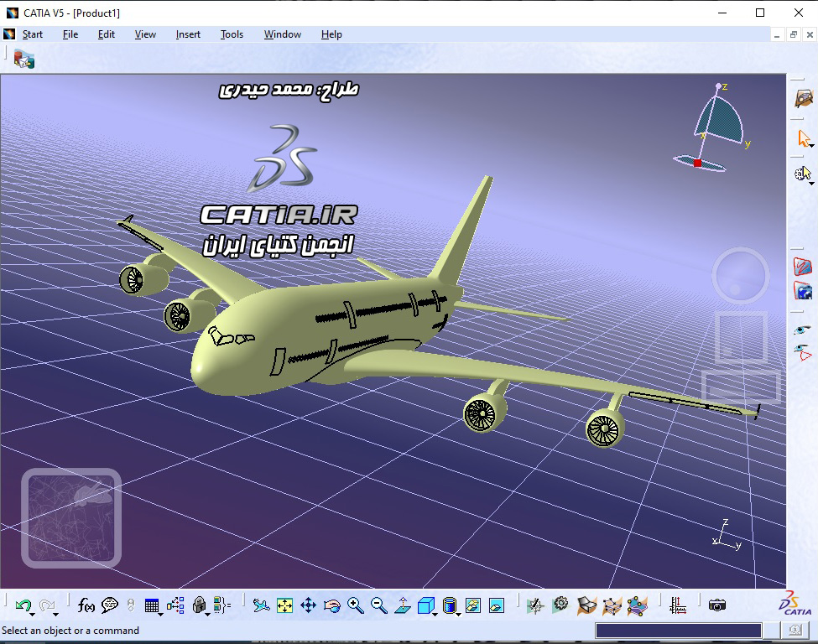This screenshot has width=818, height=644.
Task: Toggle the Hide/Show icon
Action: pyautogui.click(x=472, y=605)
